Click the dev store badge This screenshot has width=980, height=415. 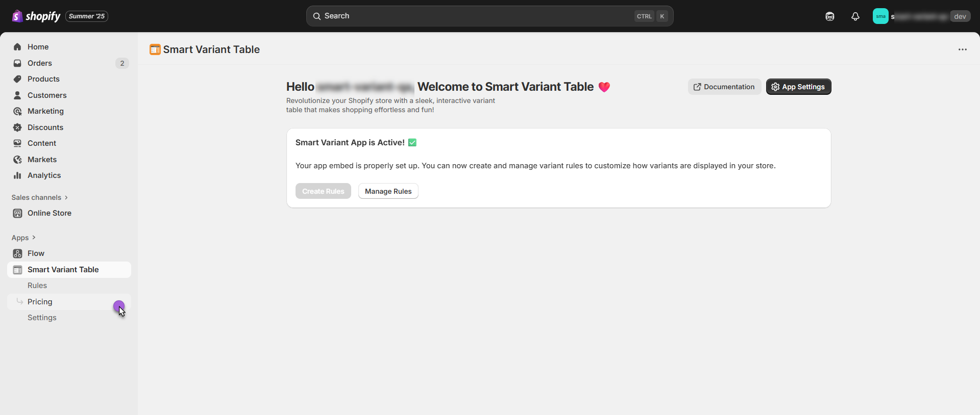point(960,16)
